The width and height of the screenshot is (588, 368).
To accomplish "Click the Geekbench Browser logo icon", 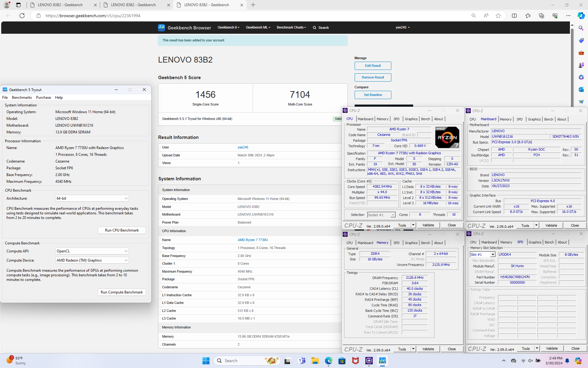I will [161, 28].
